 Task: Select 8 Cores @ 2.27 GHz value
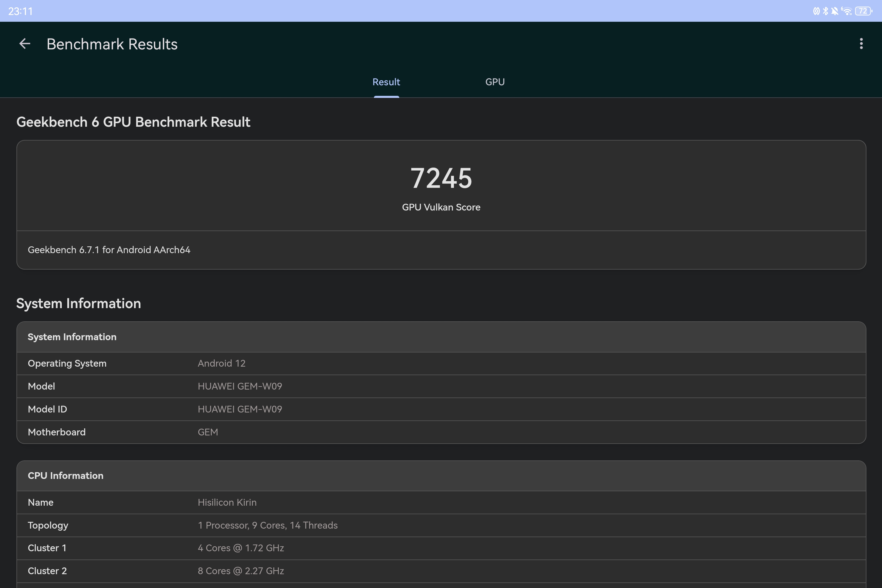(x=241, y=571)
